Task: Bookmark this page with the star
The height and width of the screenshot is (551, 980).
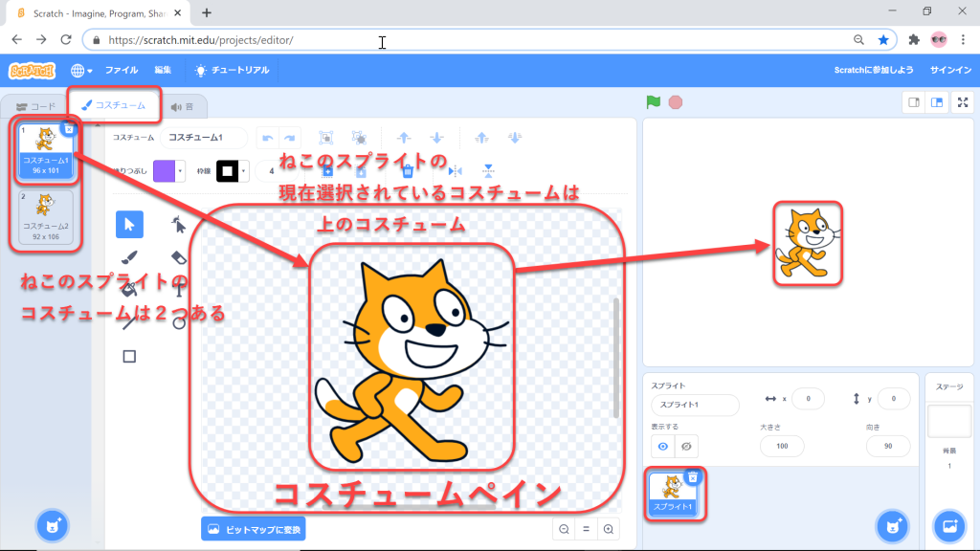Action: point(883,40)
